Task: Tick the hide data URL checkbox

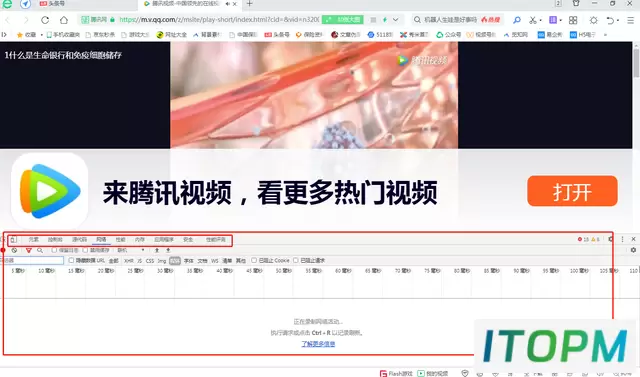Action: (x=71, y=260)
